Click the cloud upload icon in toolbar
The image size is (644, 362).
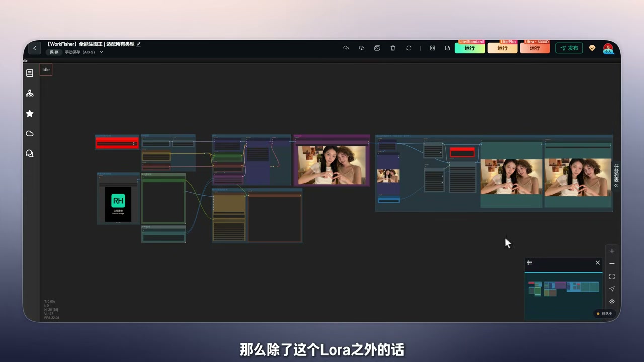[346, 48]
